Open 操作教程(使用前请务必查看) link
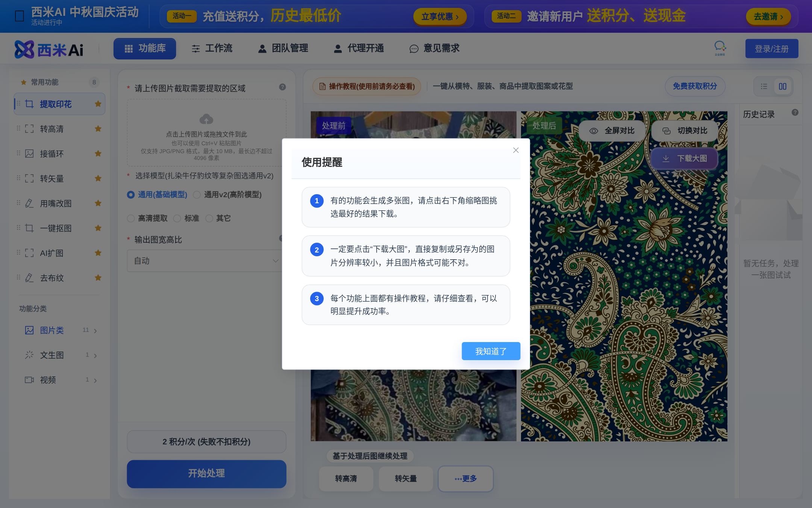The height and width of the screenshot is (508, 812). tap(367, 87)
